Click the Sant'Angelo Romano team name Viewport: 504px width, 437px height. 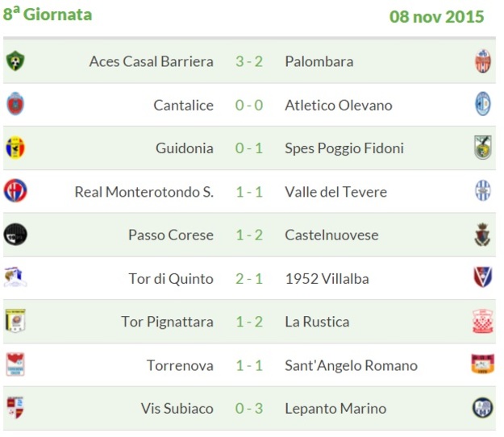[352, 365]
